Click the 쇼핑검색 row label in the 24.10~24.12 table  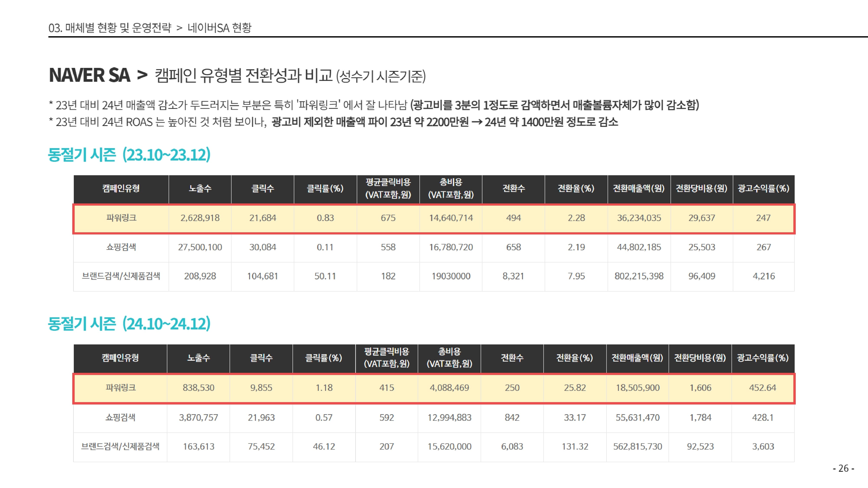tap(121, 418)
